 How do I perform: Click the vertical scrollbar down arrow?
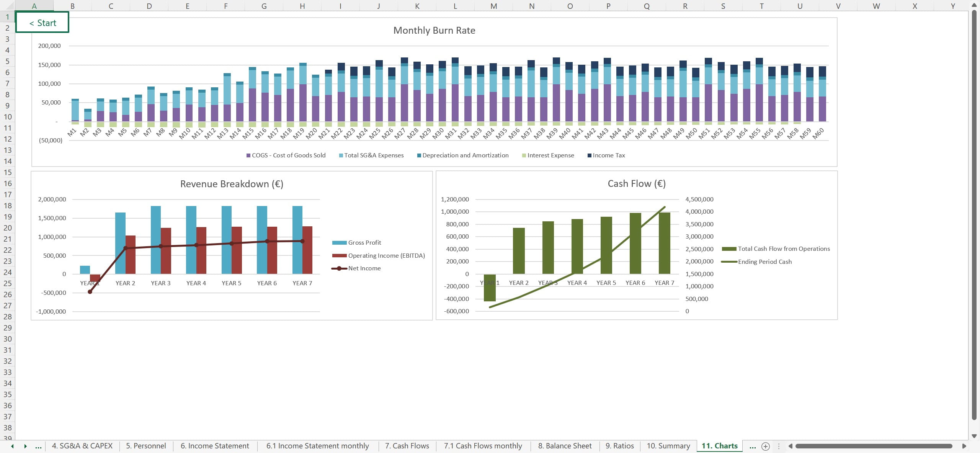click(x=974, y=436)
